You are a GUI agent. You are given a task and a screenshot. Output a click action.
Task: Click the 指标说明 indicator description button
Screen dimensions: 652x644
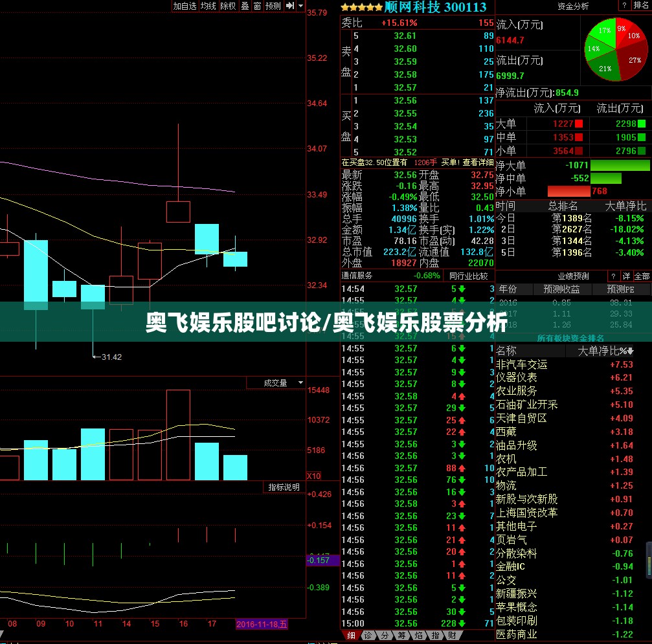pyautogui.click(x=284, y=487)
